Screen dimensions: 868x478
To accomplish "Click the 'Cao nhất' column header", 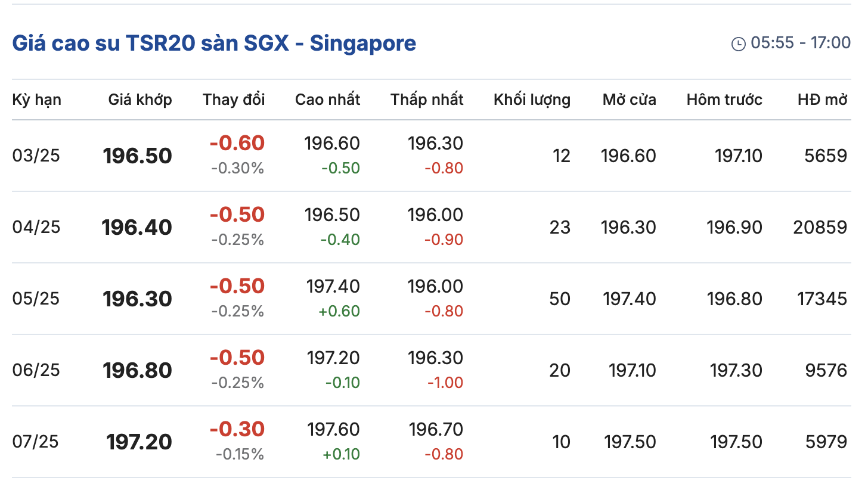I will [x=327, y=100].
